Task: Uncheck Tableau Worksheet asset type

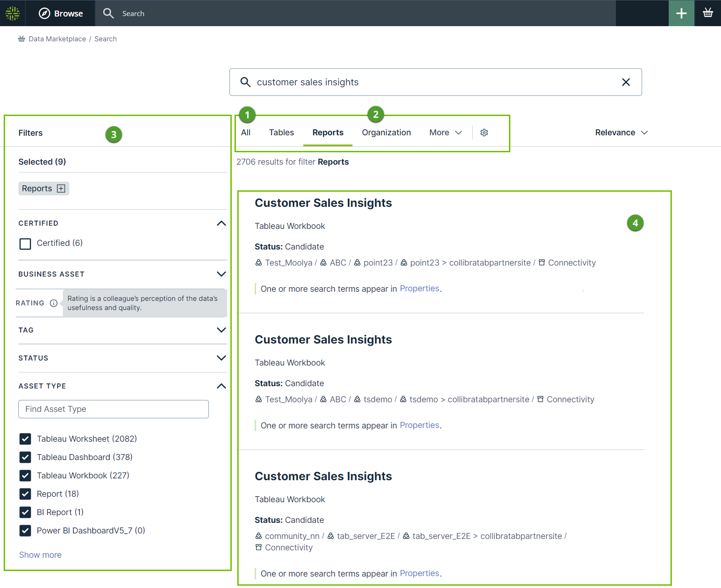Action: 25,439
